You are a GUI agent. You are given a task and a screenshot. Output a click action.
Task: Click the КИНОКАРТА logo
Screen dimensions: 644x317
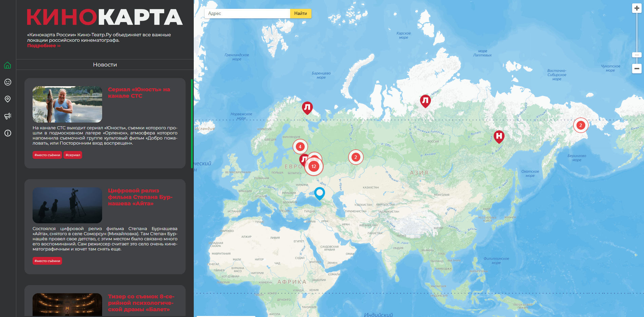(x=105, y=17)
